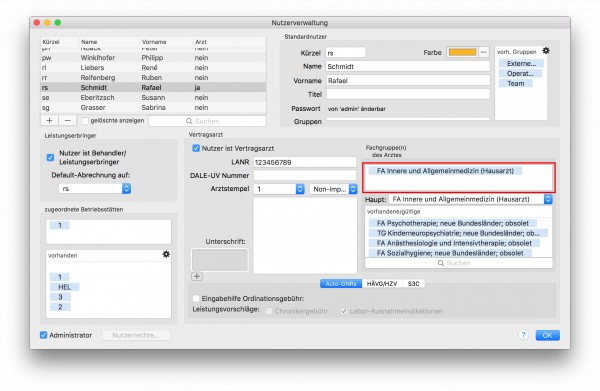Pick the orange Farbe color swatch
This screenshot has height=391, width=600.
pos(462,52)
